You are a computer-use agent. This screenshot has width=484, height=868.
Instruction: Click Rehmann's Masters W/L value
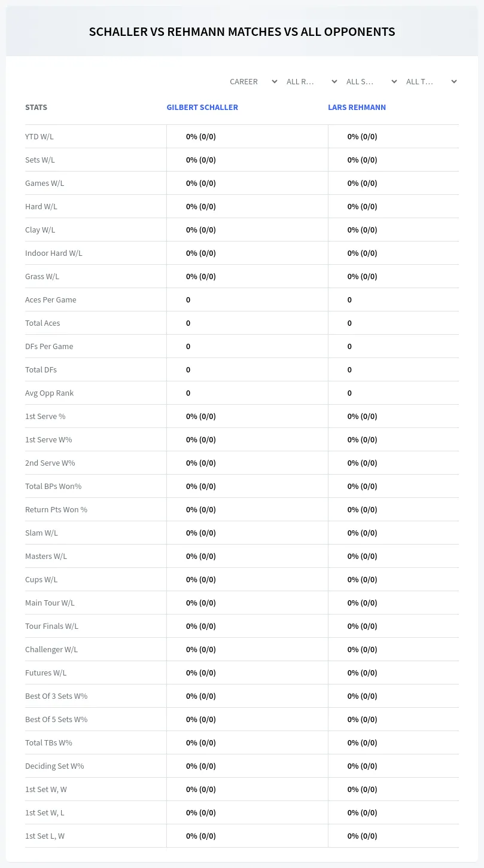363,556
